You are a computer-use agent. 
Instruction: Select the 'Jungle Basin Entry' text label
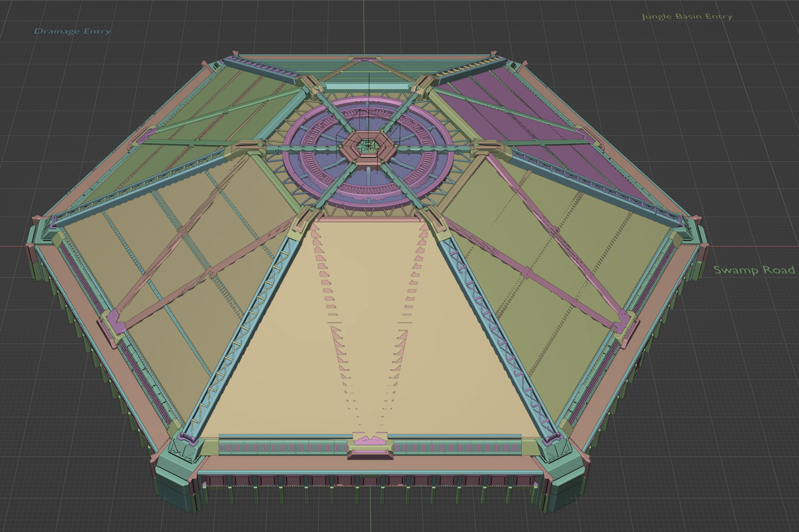[687, 16]
